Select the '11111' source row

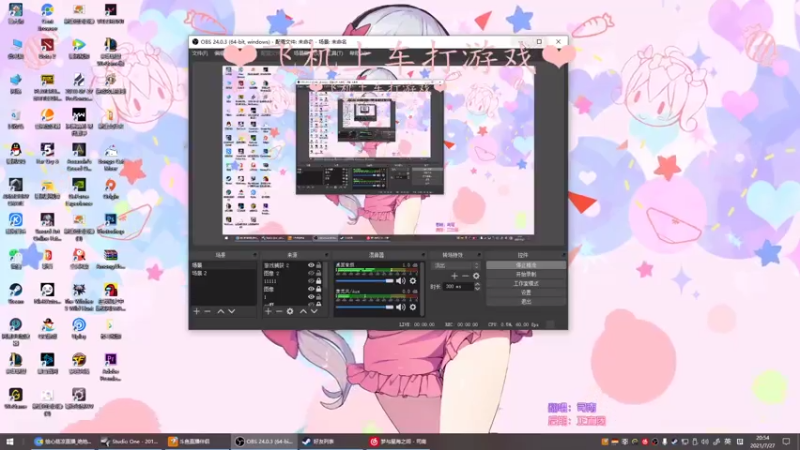click(x=291, y=281)
